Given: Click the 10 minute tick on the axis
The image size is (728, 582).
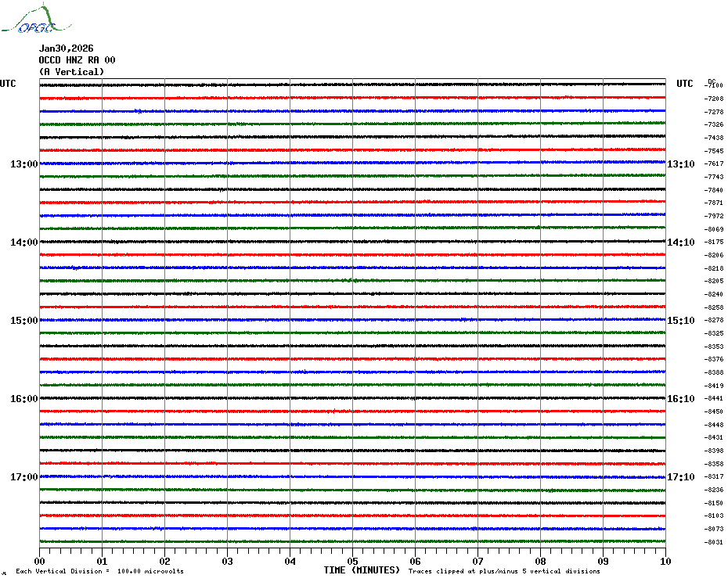Looking at the screenshot, I should click(x=665, y=561).
